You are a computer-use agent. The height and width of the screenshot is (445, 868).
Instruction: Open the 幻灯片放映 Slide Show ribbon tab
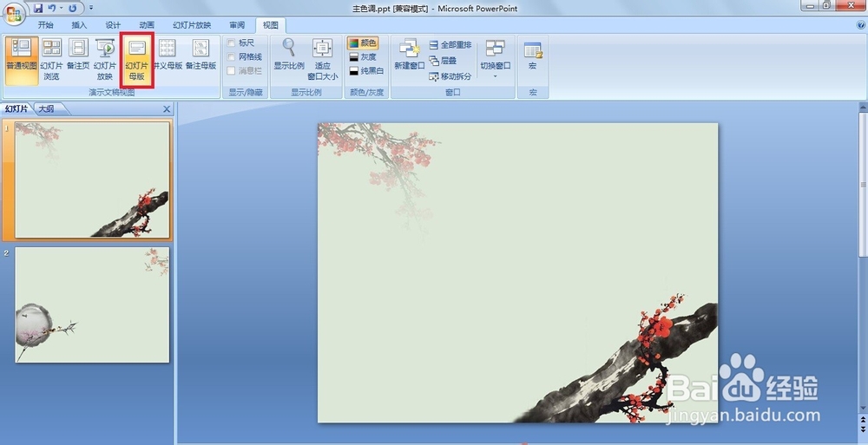(192, 25)
